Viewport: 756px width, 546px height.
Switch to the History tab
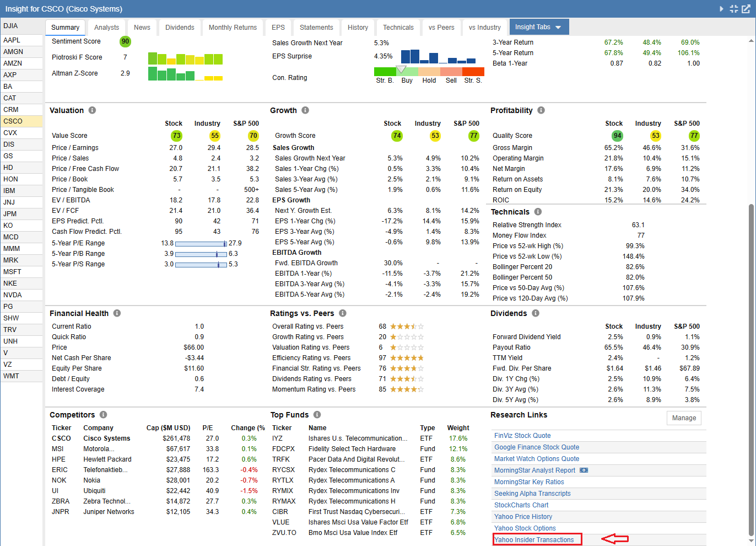[358, 28]
